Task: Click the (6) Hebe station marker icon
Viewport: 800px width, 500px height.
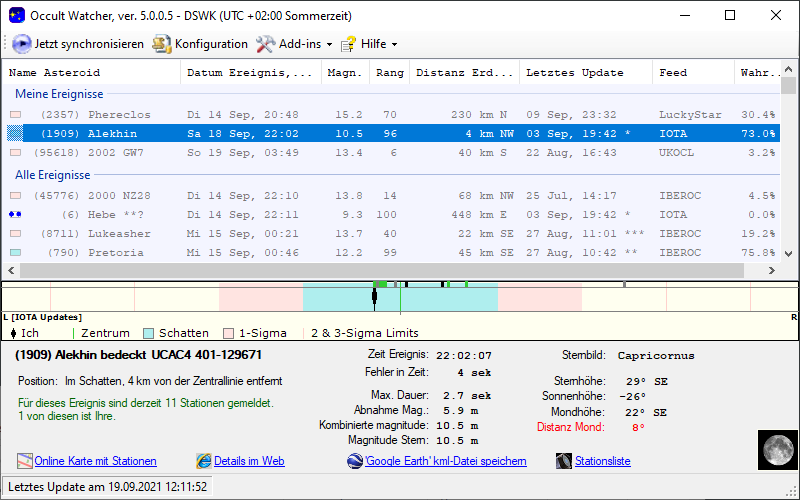Action: pos(15,214)
